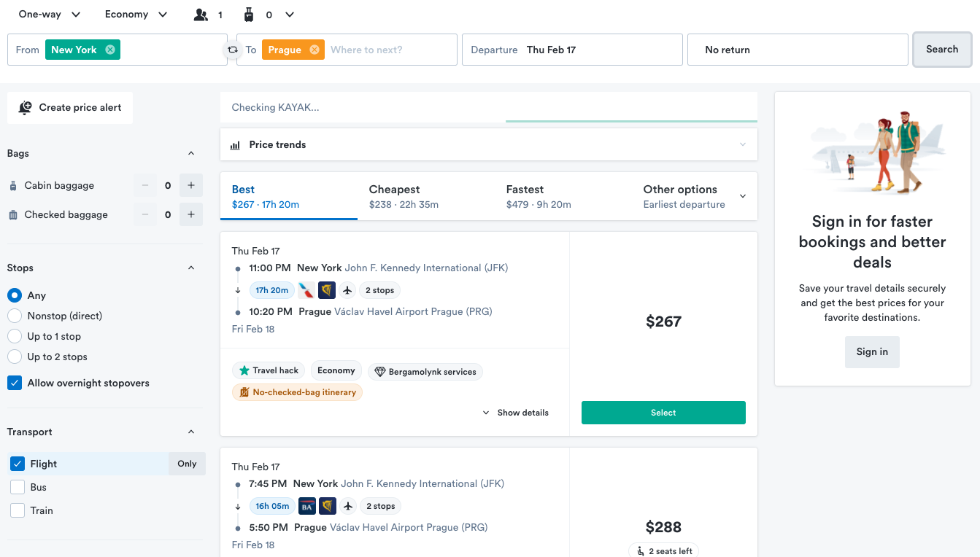Open the Economy cabin class dropdown

tap(136, 14)
